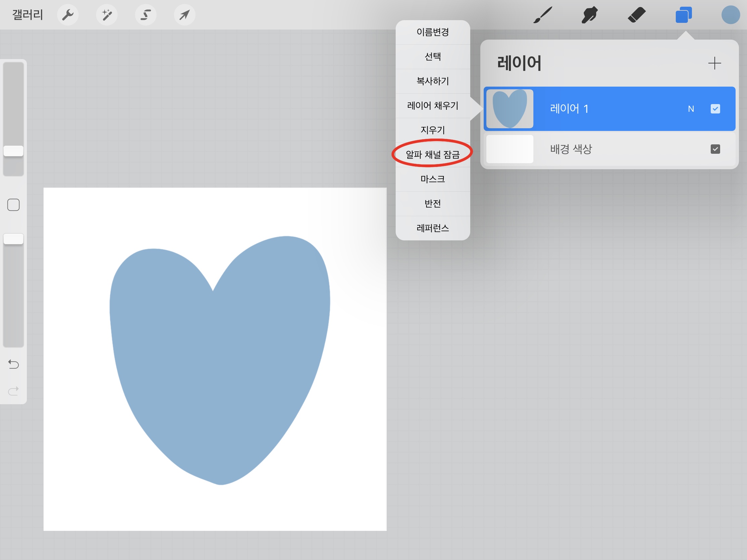The width and height of the screenshot is (747, 560).
Task: Select the Smudge finger tool
Action: click(x=589, y=15)
